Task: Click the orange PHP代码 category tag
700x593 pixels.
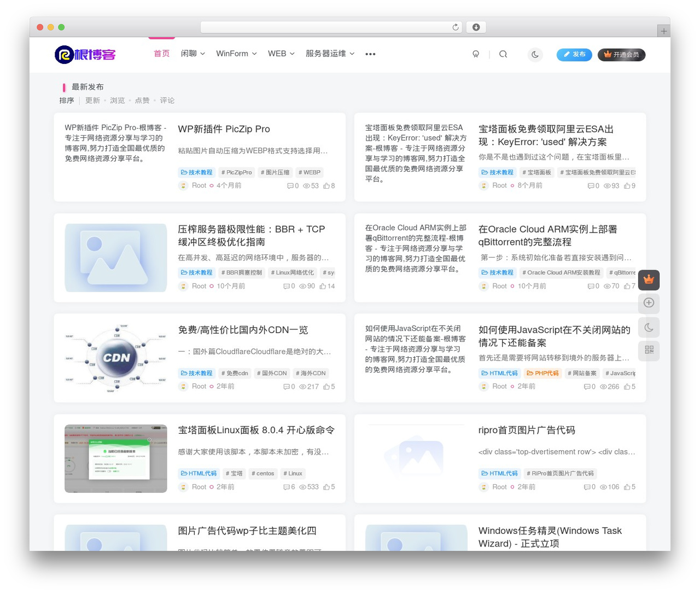Action: [542, 373]
